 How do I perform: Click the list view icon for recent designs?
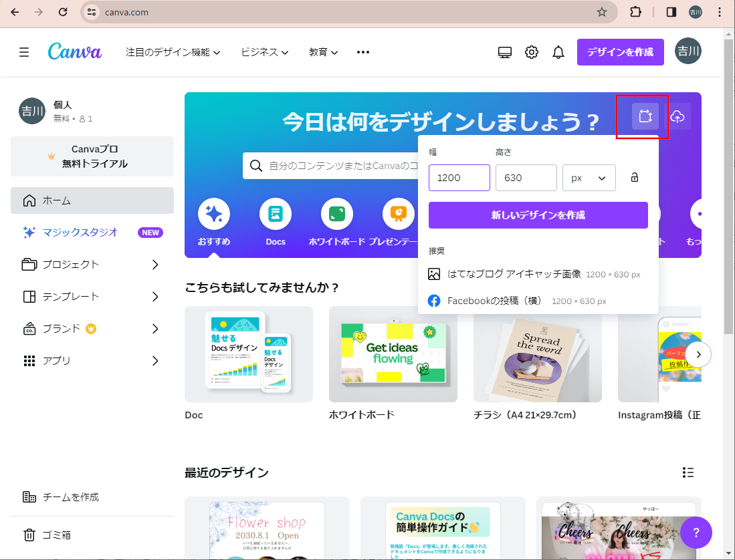(688, 472)
